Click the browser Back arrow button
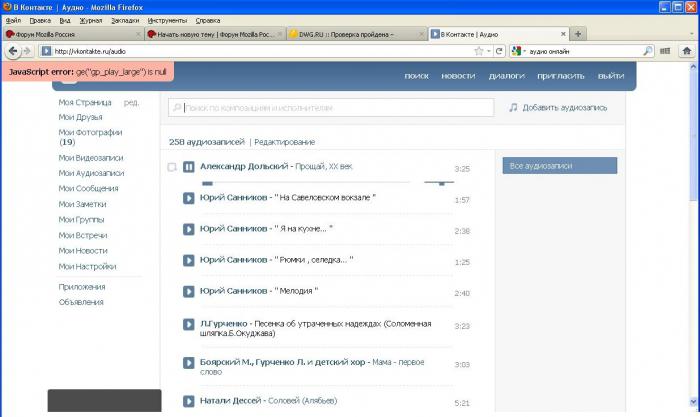Image resolution: width=700 pixels, height=417 pixels. click(13, 51)
